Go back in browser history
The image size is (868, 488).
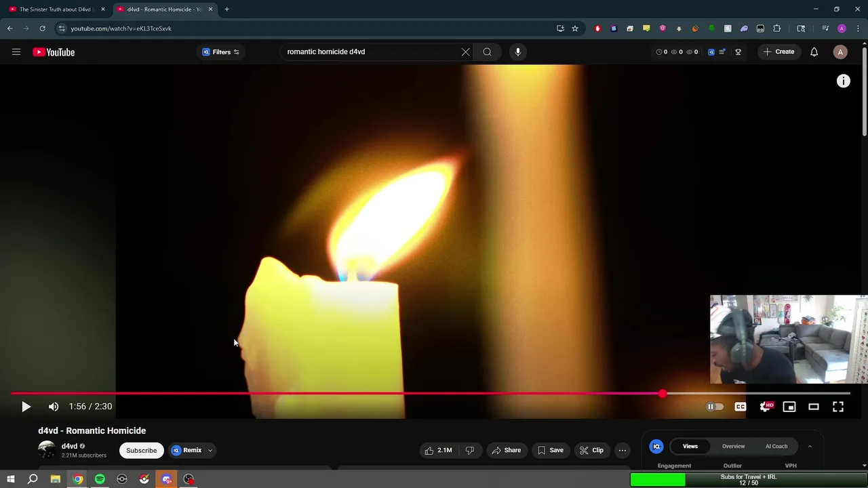(x=9, y=28)
